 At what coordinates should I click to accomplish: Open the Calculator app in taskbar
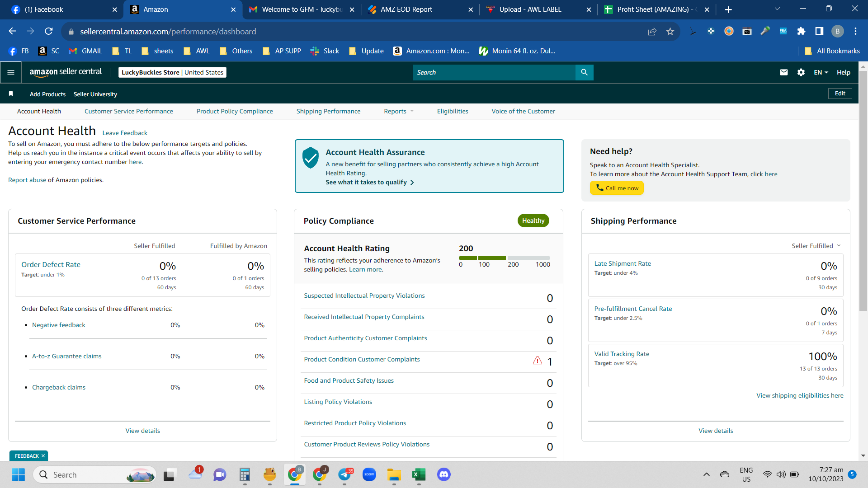[245, 474]
